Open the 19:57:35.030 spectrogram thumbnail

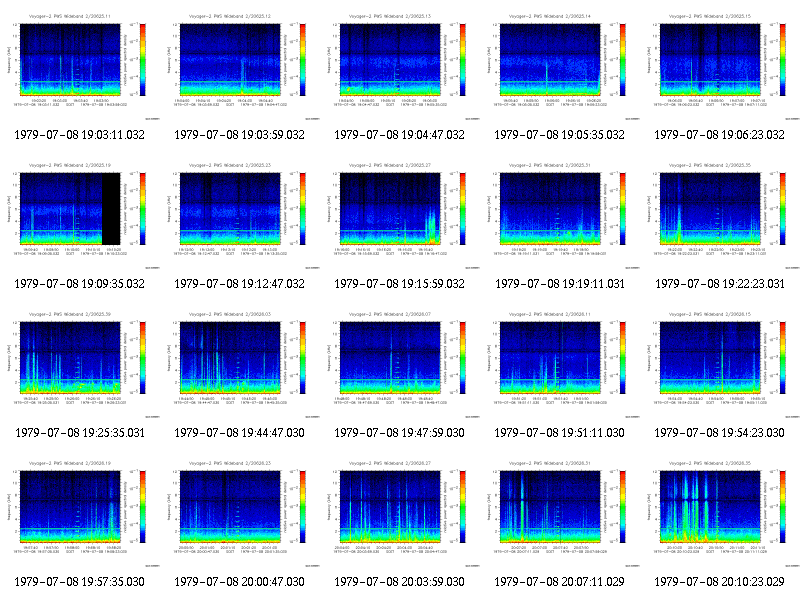(80, 512)
